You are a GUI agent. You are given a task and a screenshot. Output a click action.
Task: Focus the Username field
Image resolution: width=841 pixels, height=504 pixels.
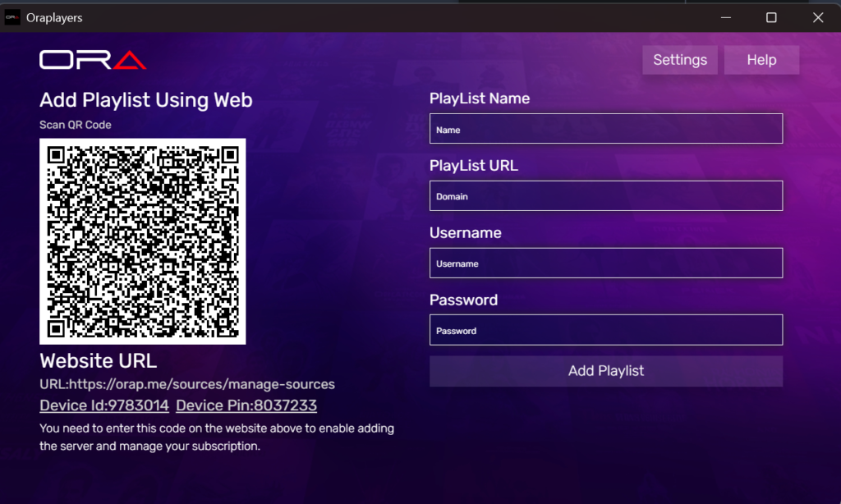point(605,263)
